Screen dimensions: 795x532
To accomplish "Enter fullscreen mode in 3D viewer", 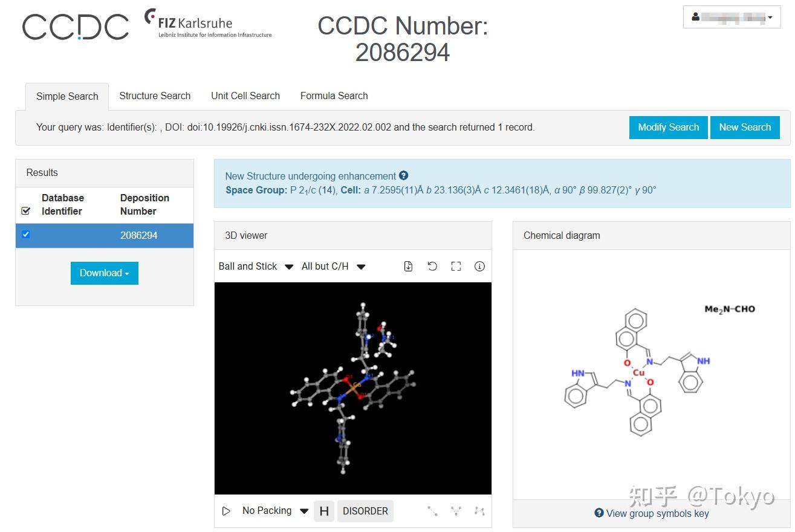I will click(456, 267).
